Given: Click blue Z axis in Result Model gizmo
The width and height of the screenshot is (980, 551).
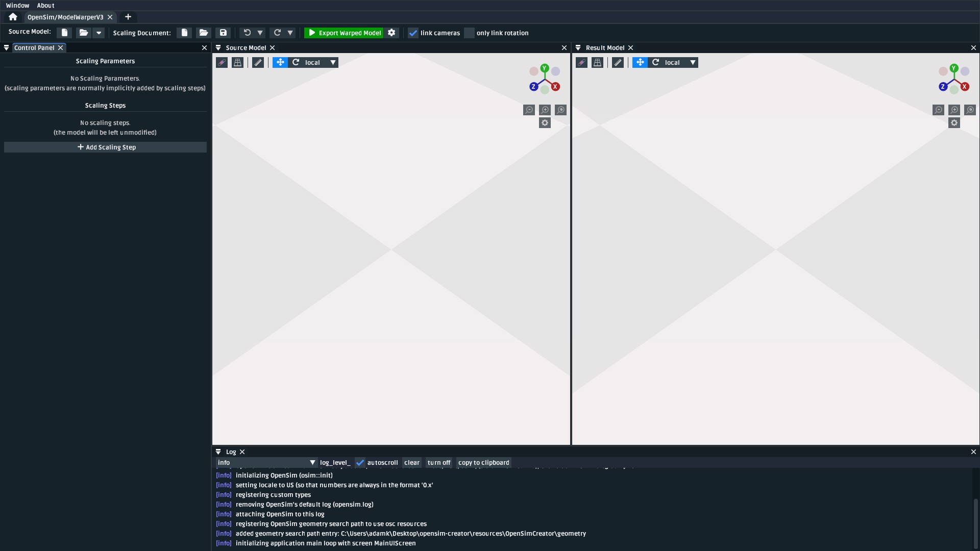Looking at the screenshot, I should pos(943,86).
